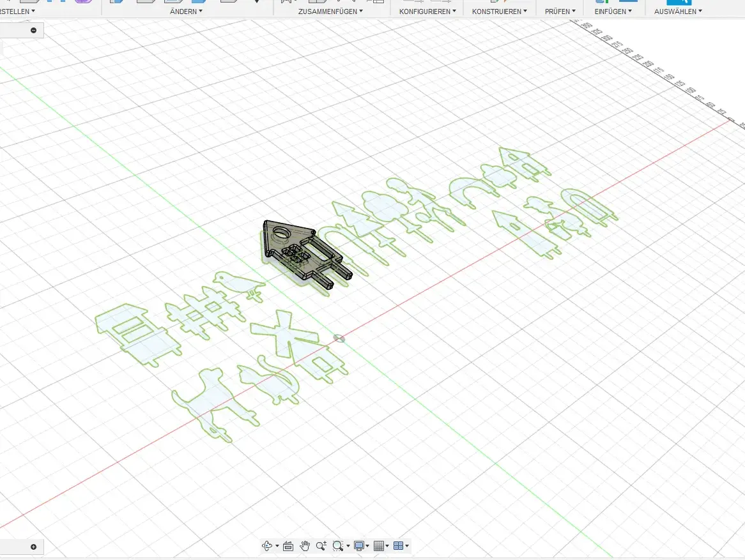
Task: Open the ERSTELLEN menu at left edge
Action: click(17, 11)
